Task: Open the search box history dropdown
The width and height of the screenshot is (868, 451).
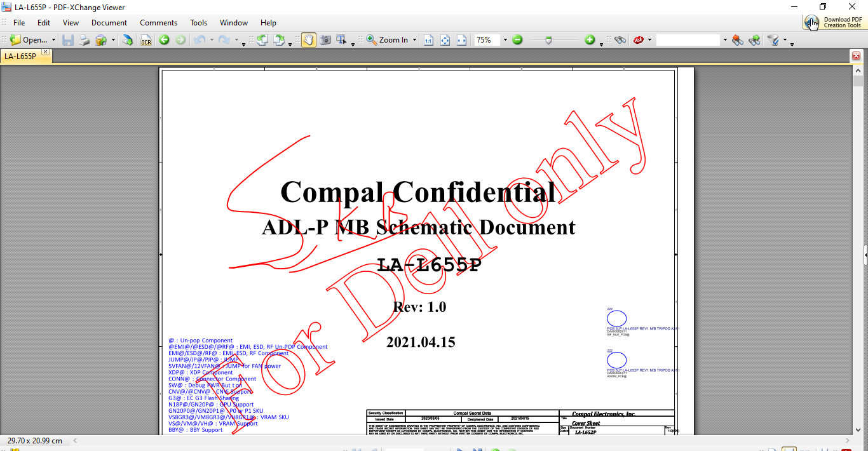Action: click(724, 40)
